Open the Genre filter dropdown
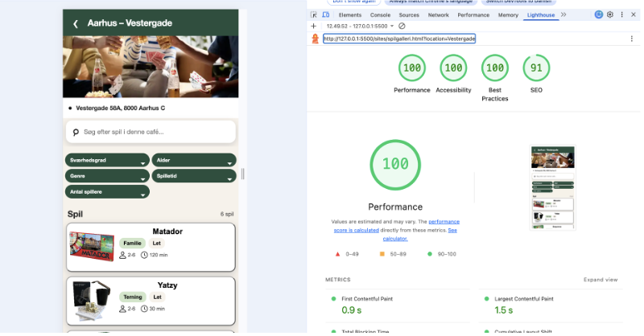This screenshot has height=336, width=644. click(107, 176)
